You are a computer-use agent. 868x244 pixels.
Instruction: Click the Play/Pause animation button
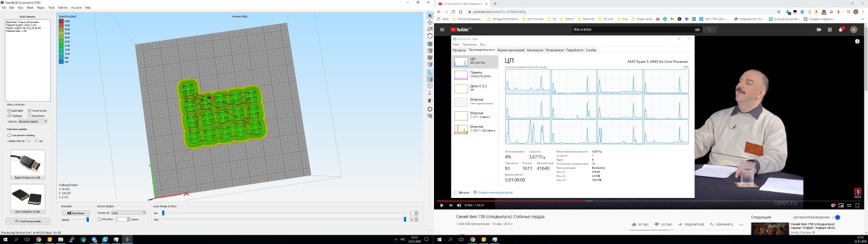coord(76,213)
